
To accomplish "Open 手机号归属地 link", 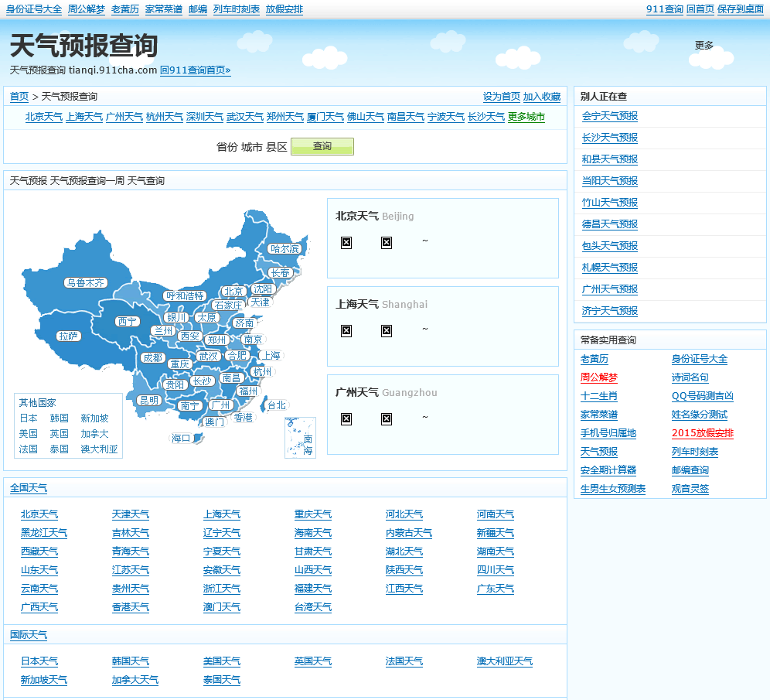I will (x=608, y=433).
